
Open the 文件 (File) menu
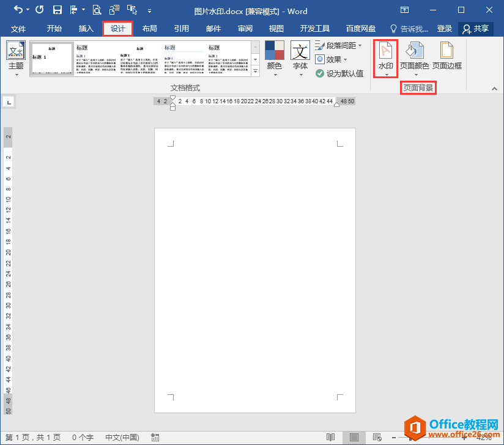(x=18, y=29)
